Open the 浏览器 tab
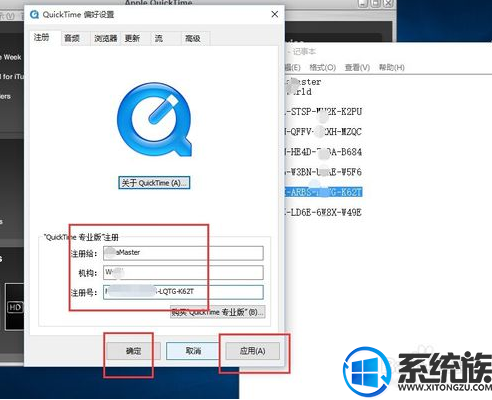 tap(105, 38)
